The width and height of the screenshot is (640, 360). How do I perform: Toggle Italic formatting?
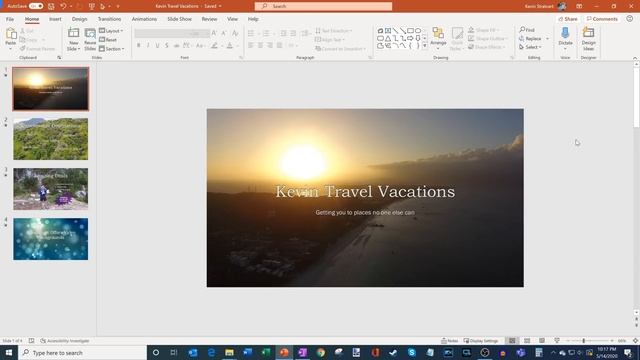[148, 46]
